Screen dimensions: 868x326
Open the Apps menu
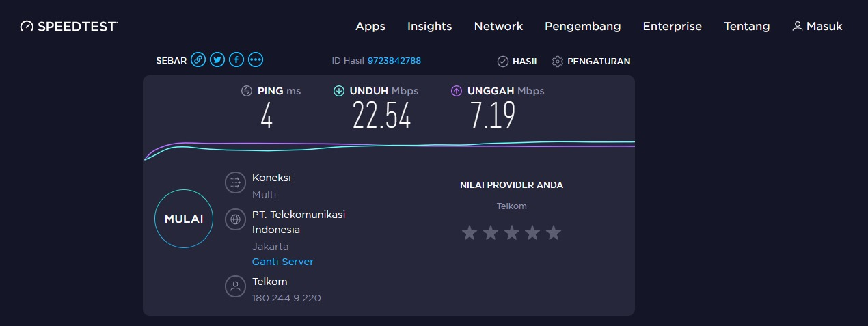(x=370, y=27)
